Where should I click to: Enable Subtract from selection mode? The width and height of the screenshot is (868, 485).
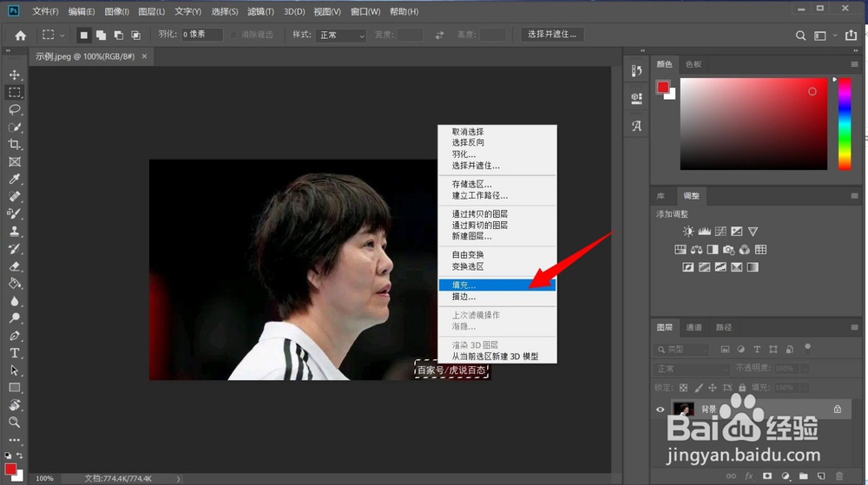(118, 35)
